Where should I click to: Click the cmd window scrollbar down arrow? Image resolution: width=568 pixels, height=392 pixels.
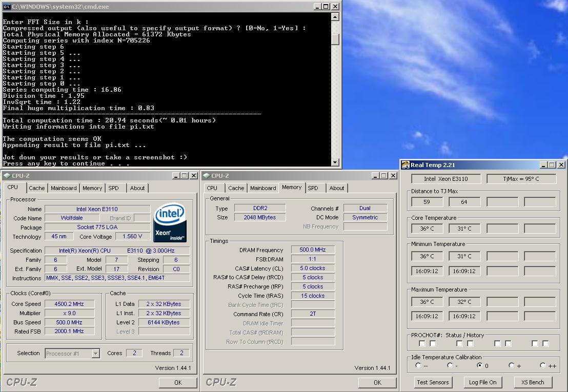pos(335,162)
